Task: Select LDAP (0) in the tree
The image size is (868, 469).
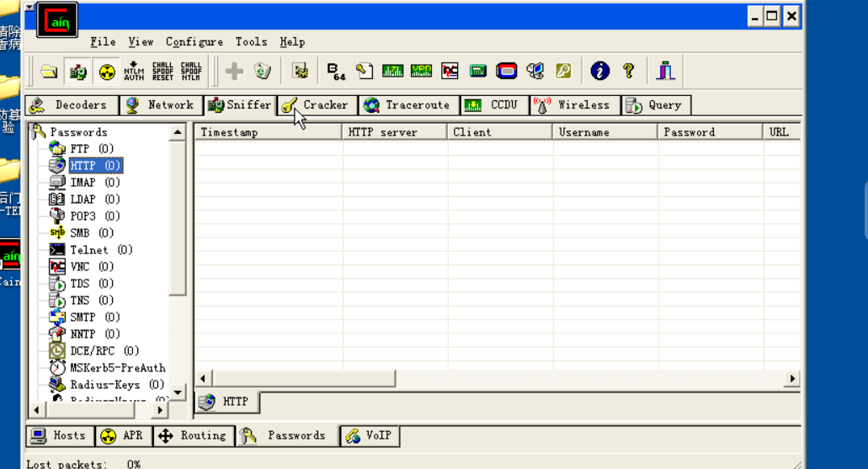Action: pos(95,200)
